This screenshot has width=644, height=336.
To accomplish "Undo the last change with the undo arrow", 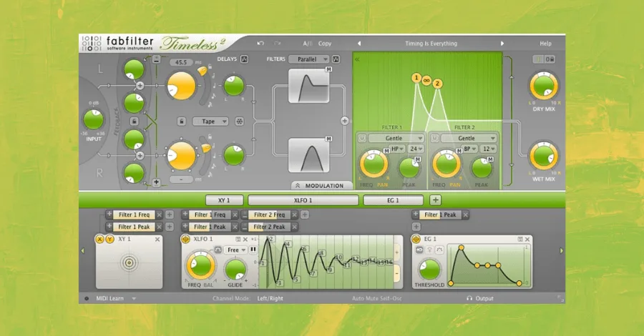I will coord(260,43).
